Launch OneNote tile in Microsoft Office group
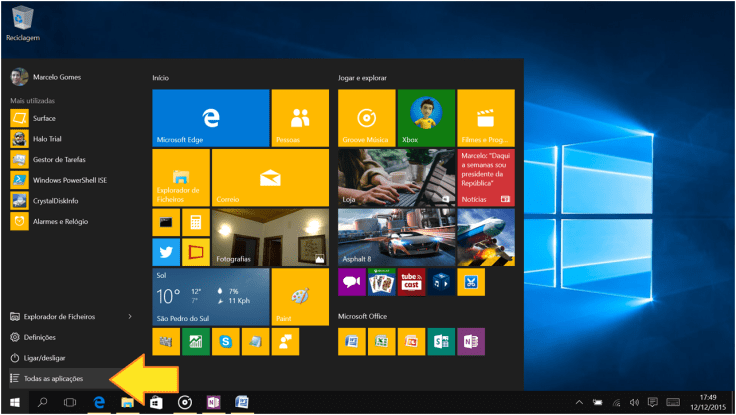This screenshot has height=415, width=736. [471, 342]
